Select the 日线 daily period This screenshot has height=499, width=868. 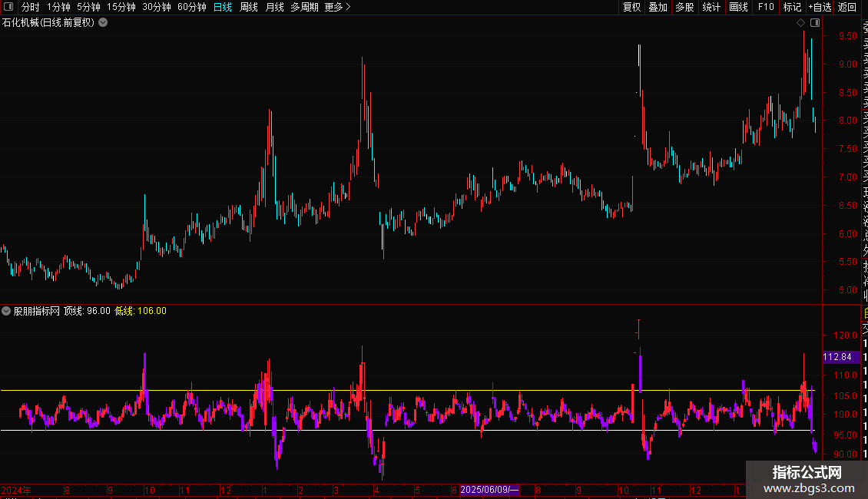(223, 7)
